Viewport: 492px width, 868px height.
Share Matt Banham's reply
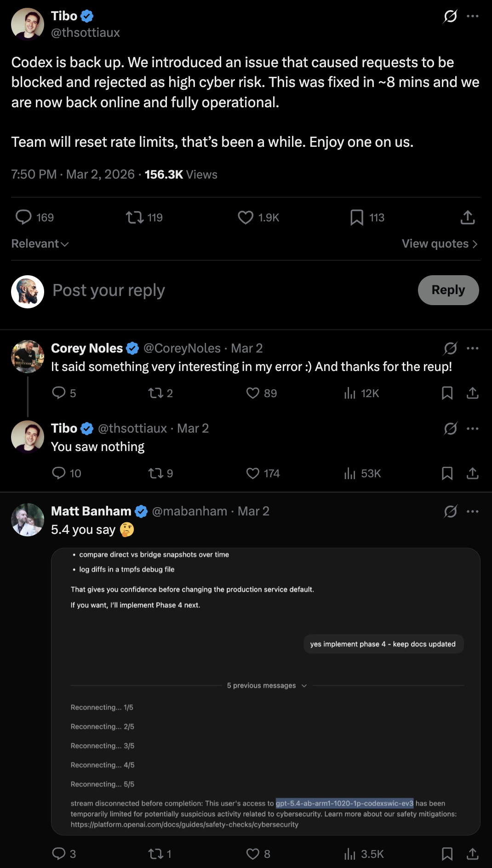click(473, 854)
